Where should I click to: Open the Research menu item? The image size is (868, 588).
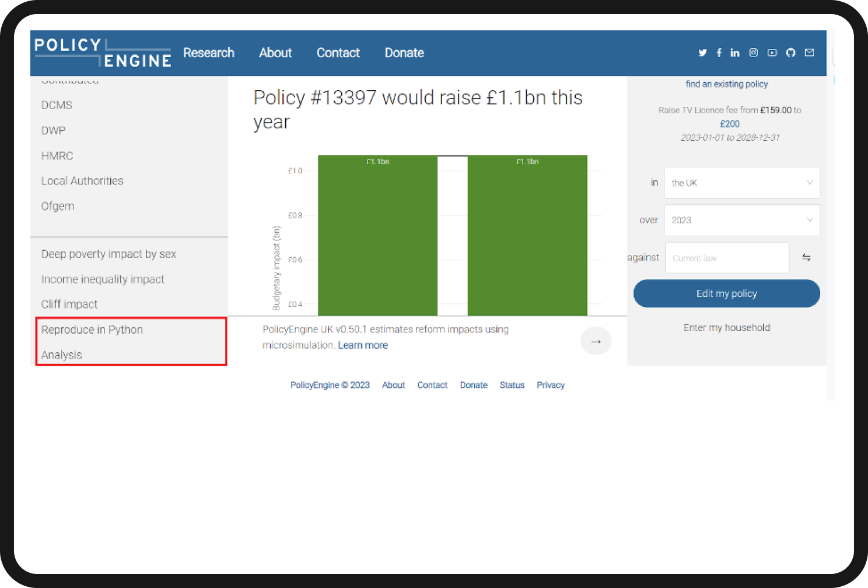209,53
